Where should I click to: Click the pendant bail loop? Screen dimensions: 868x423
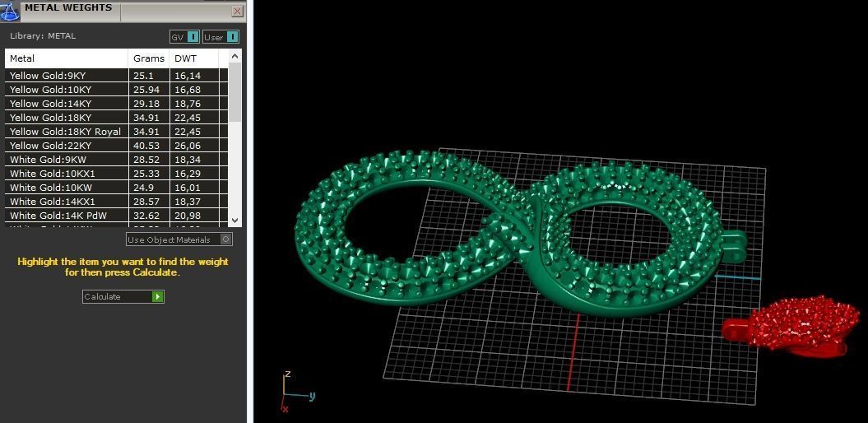coord(735,246)
